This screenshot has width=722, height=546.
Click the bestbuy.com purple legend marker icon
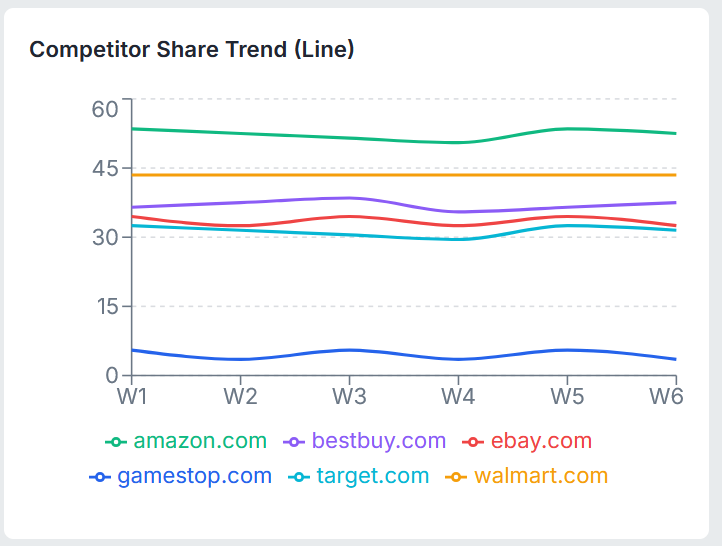pos(294,441)
